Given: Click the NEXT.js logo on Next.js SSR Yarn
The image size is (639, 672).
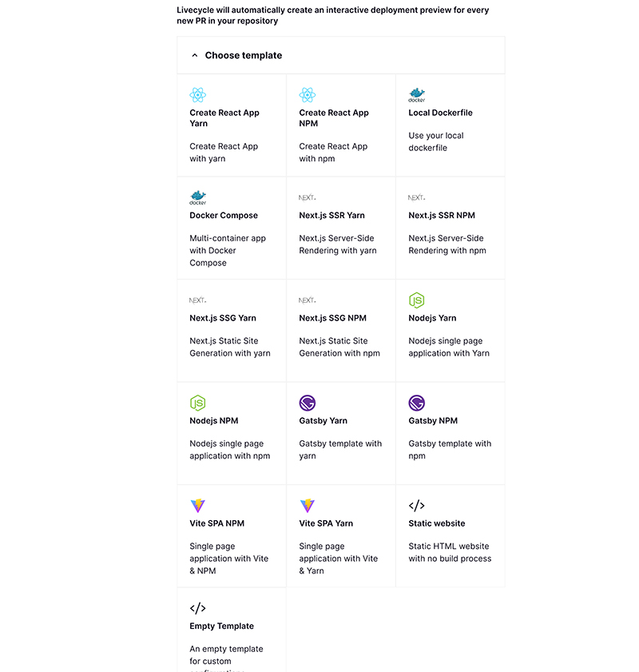Looking at the screenshot, I should point(307,196).
